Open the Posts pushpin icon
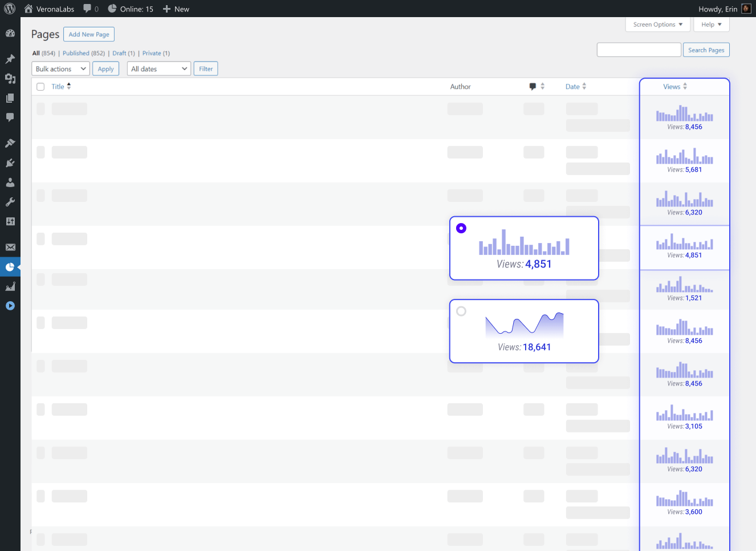756x551 pixels. 10,59
